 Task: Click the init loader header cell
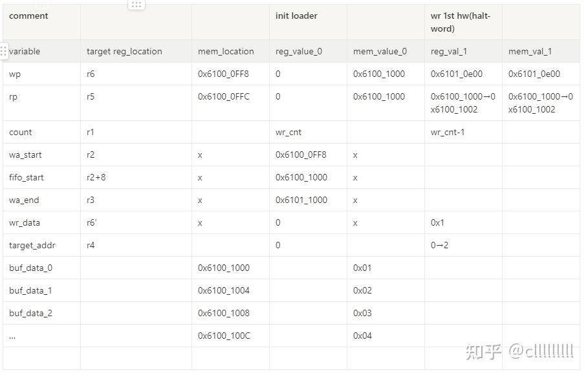[x=308, y=22]
